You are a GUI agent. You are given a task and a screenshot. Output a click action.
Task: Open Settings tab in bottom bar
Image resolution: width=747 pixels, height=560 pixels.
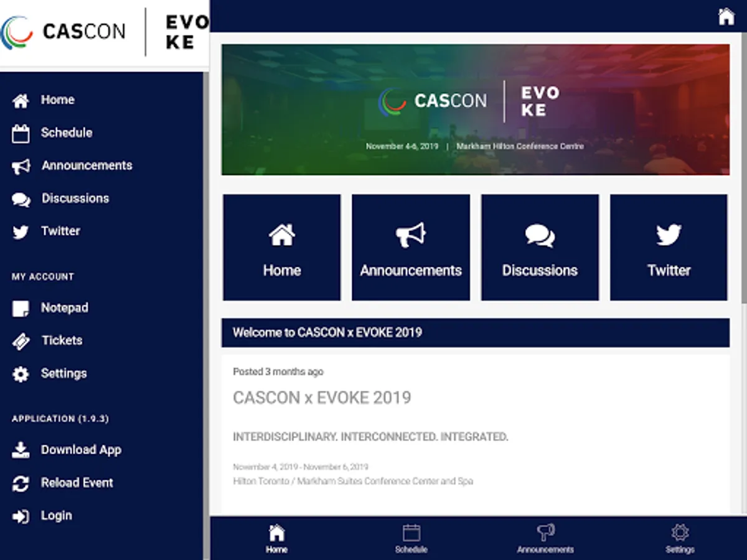[x=680, y=539]
